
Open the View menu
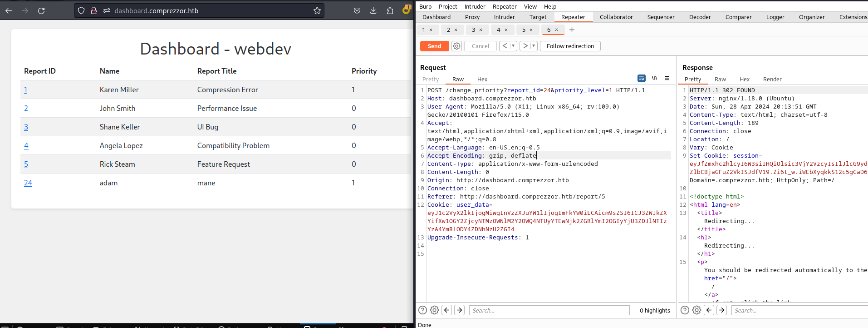[530, 6]
